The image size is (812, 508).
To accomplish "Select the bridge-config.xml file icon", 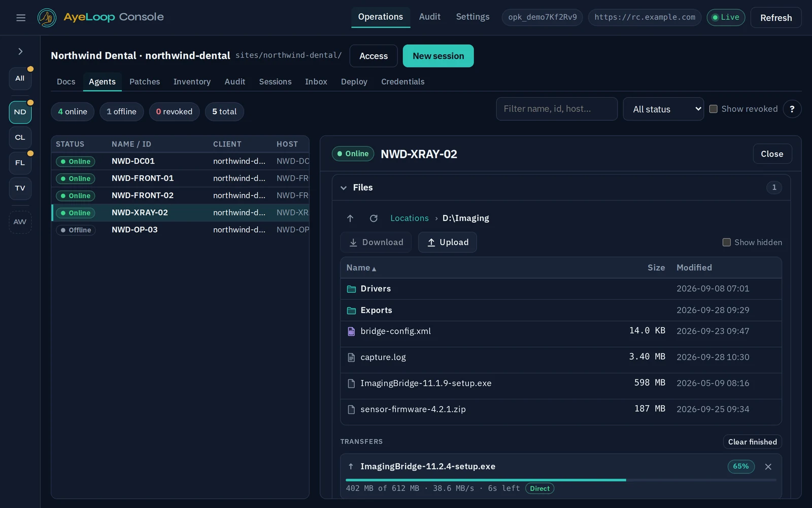I will click(351, 331).
